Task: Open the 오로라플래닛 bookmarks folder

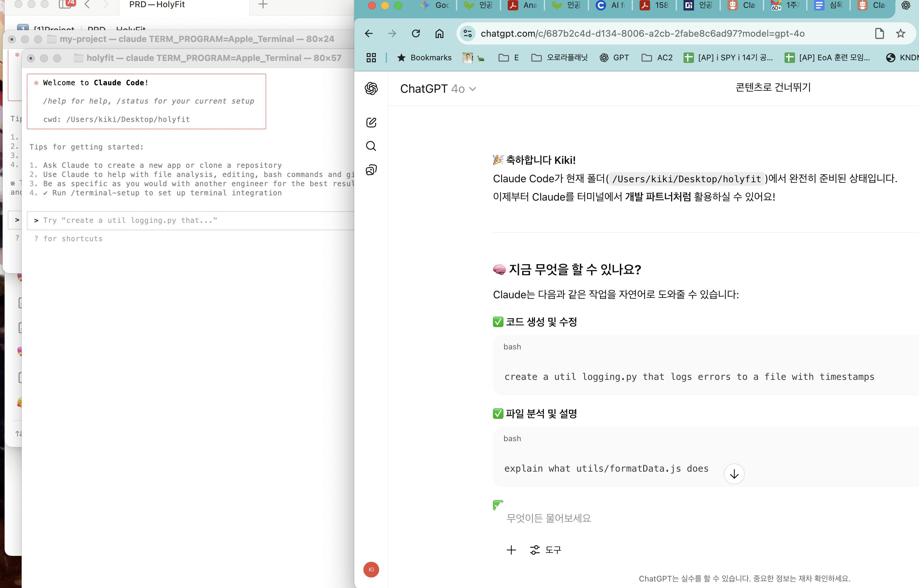Action: pyautogui.click(x=560, y=58)
